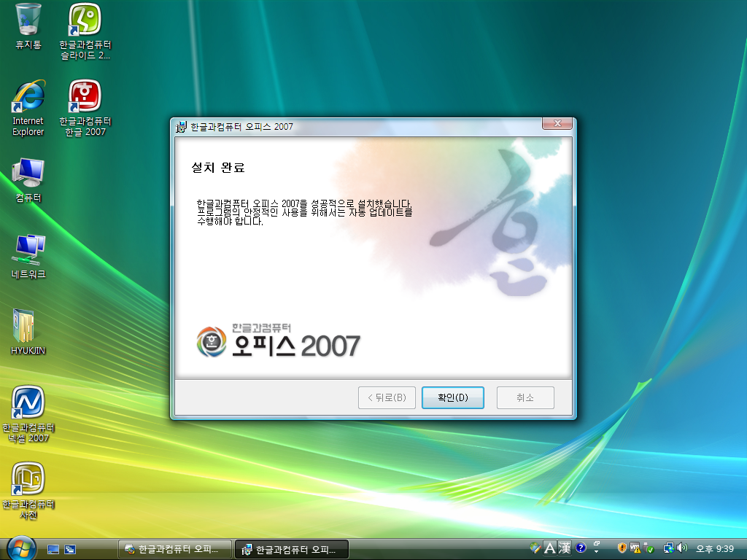Click Show Desktop quick launch icon

pos(53,550)
